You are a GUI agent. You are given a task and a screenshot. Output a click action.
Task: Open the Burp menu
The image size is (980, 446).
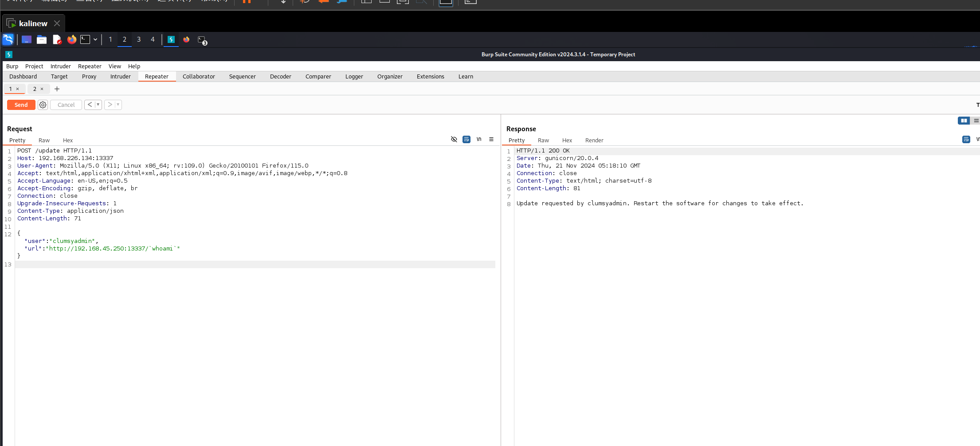tap(12, 66)
